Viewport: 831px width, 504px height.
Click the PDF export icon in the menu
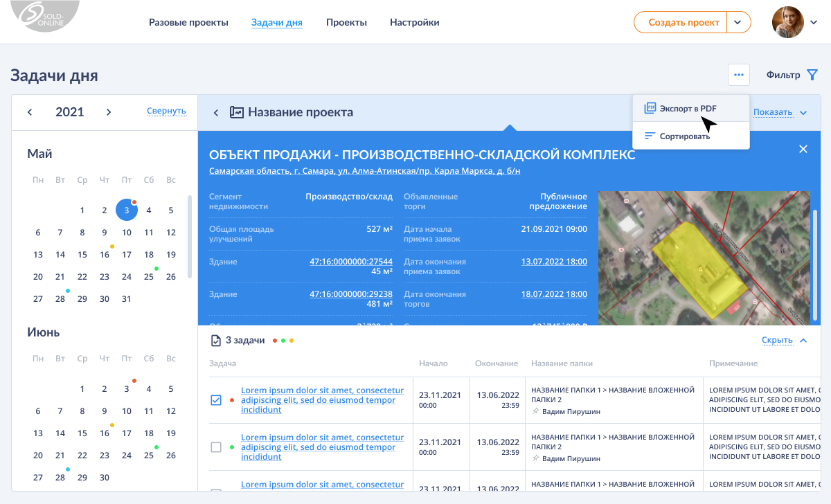coord(650,108)
